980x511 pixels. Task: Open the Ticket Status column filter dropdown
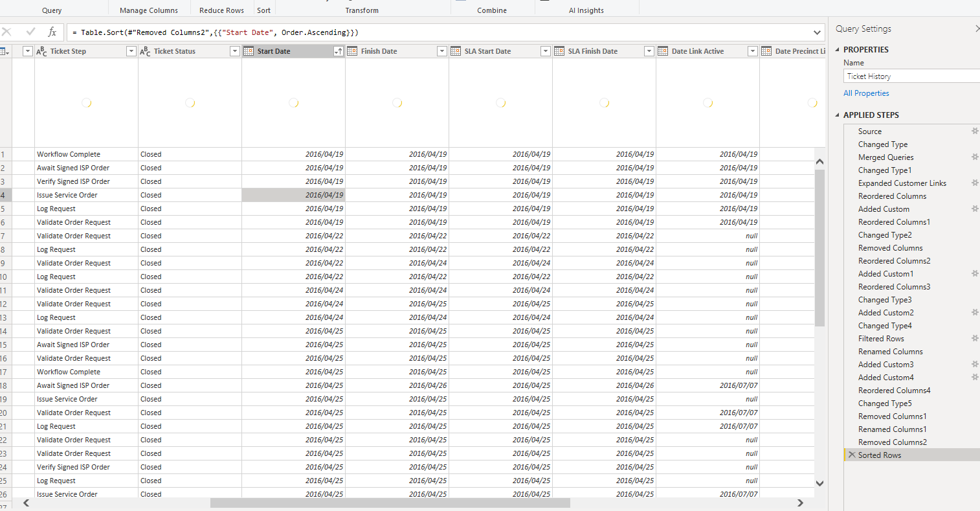point(235,51)
